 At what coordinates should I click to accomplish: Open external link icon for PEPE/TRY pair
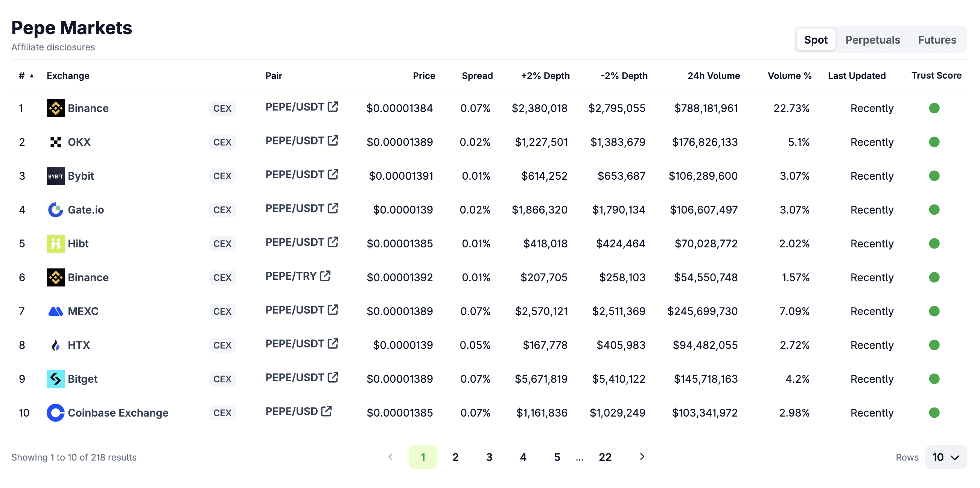coord(325,276)
